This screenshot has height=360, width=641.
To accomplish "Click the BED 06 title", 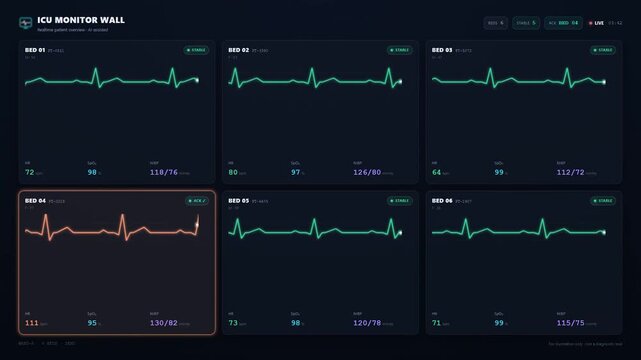I will click(x=442, y=201).
